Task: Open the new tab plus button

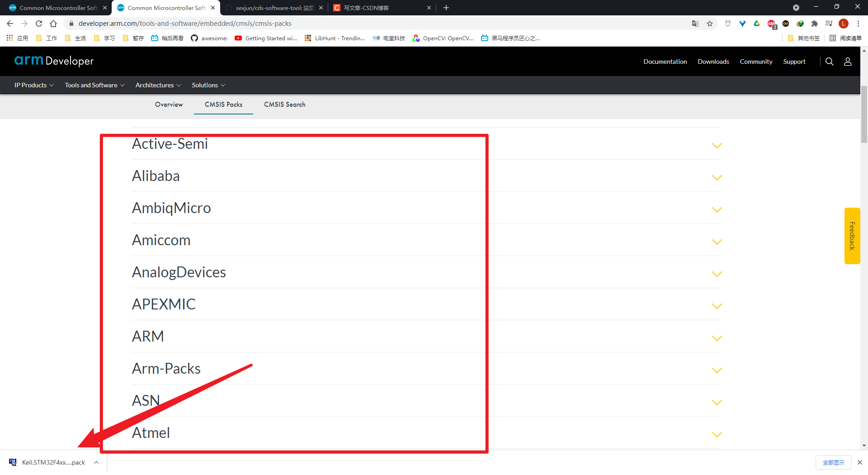Action: pos(446,8)
